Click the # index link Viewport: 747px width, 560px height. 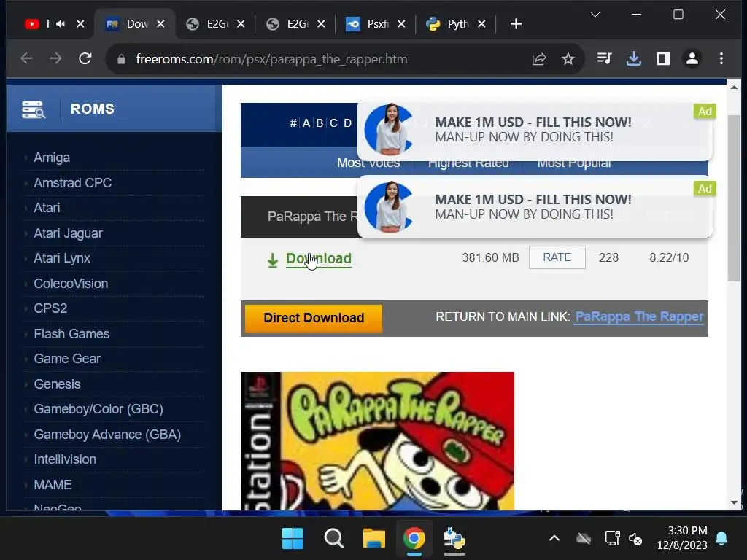[293, 123]
